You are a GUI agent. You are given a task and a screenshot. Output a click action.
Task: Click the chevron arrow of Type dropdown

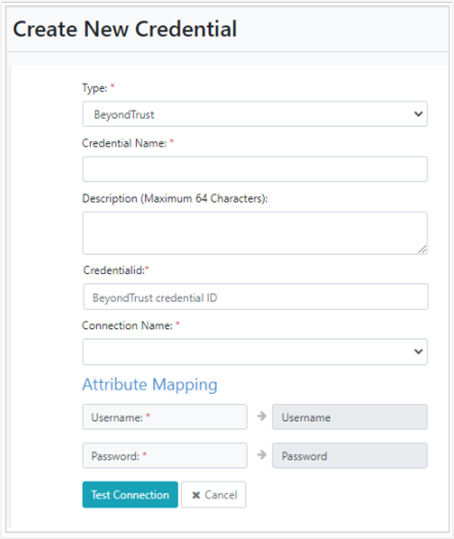tap(418, 114)
